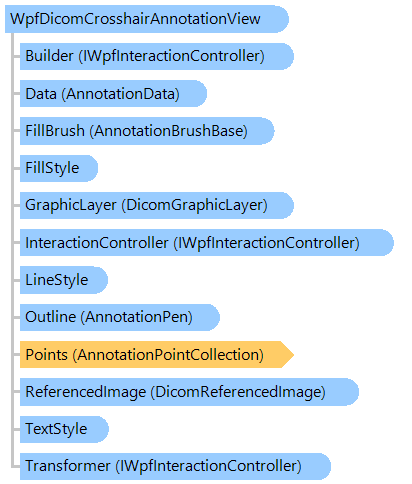Select highlighted Points (AnnotationPointCollection) node

tap(157, 354)
